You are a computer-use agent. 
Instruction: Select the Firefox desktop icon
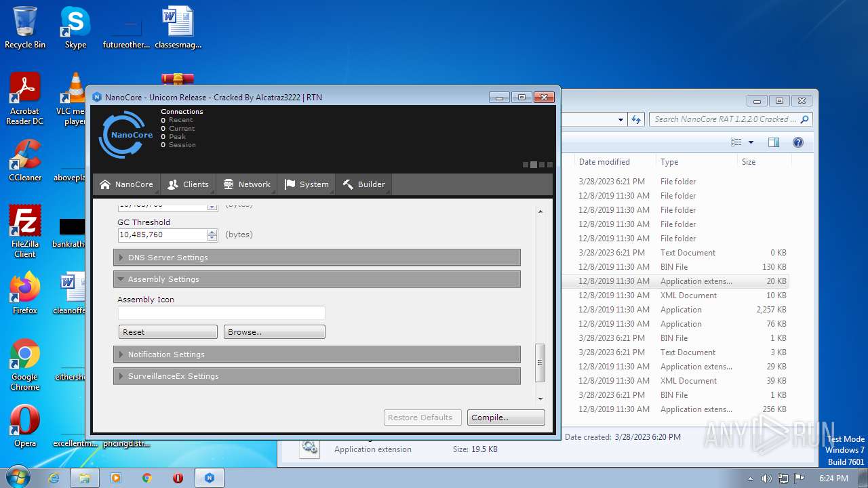(x=25, y=293)
